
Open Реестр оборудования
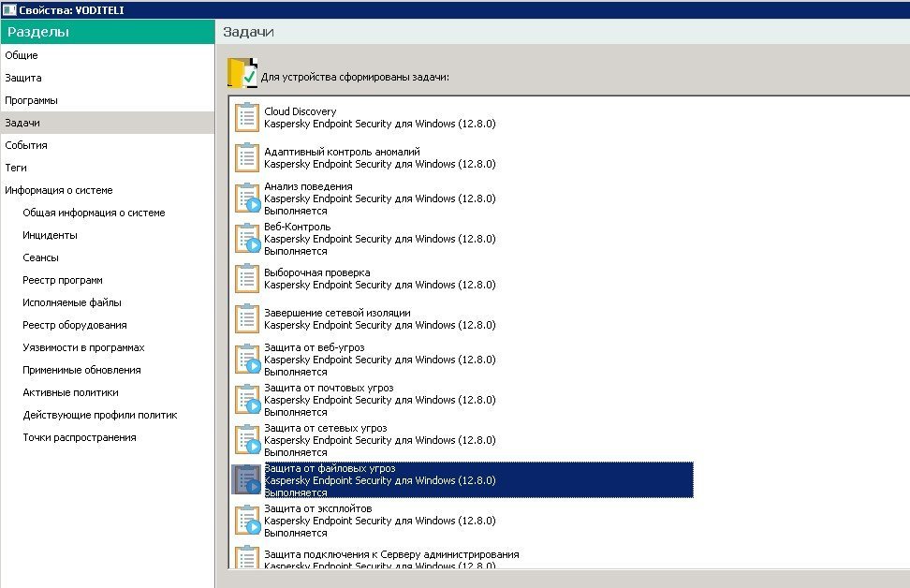pos(75,325)
